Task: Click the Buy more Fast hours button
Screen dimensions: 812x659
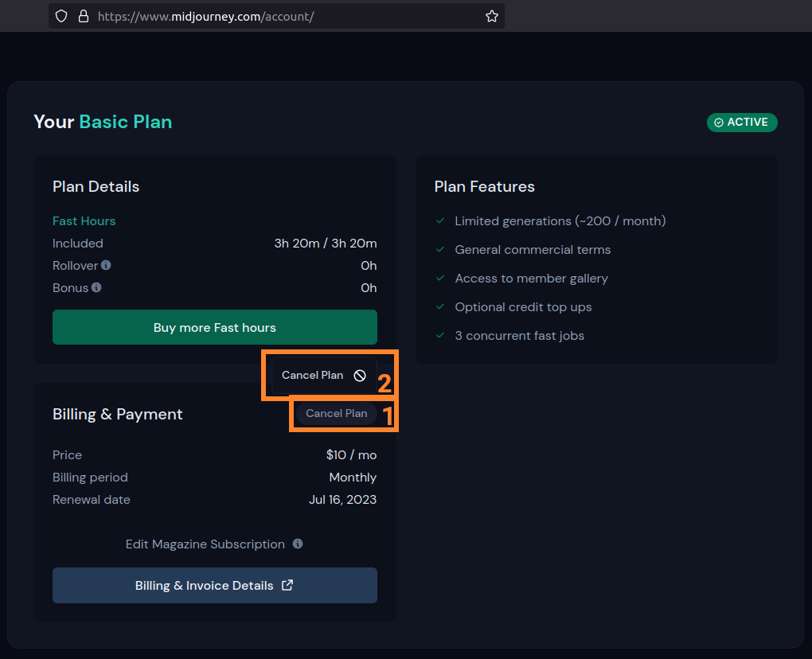Action: click(214, 327)
